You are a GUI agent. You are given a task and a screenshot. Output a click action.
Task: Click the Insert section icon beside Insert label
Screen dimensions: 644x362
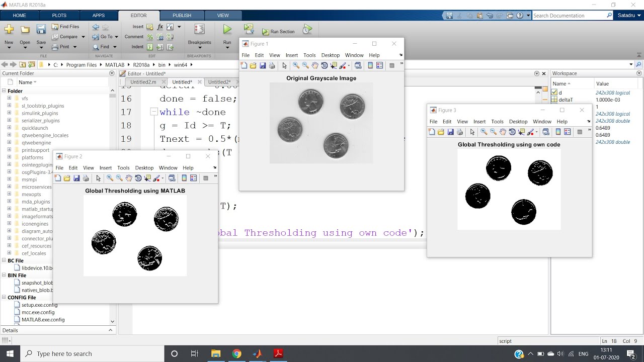(150, 27)
